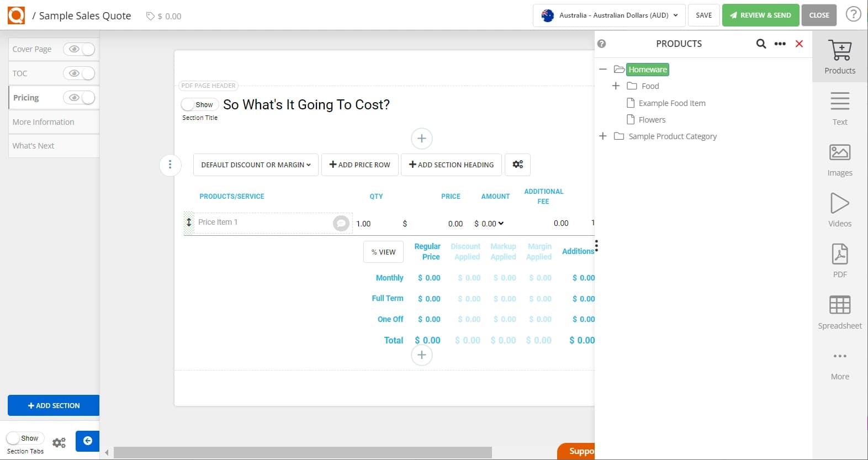Close the Products panel with red X
This screenshot has height=460, width=868.
(x=799, y=44)
